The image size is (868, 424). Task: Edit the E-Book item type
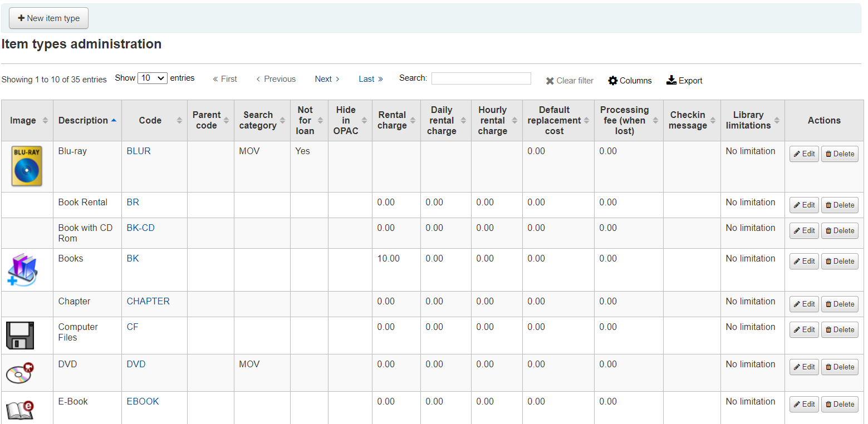804,405
